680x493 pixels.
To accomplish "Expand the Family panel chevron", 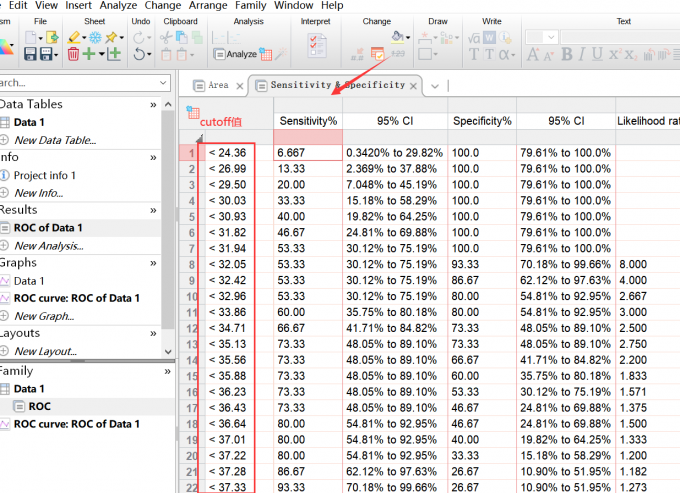I will coord(167,371).
